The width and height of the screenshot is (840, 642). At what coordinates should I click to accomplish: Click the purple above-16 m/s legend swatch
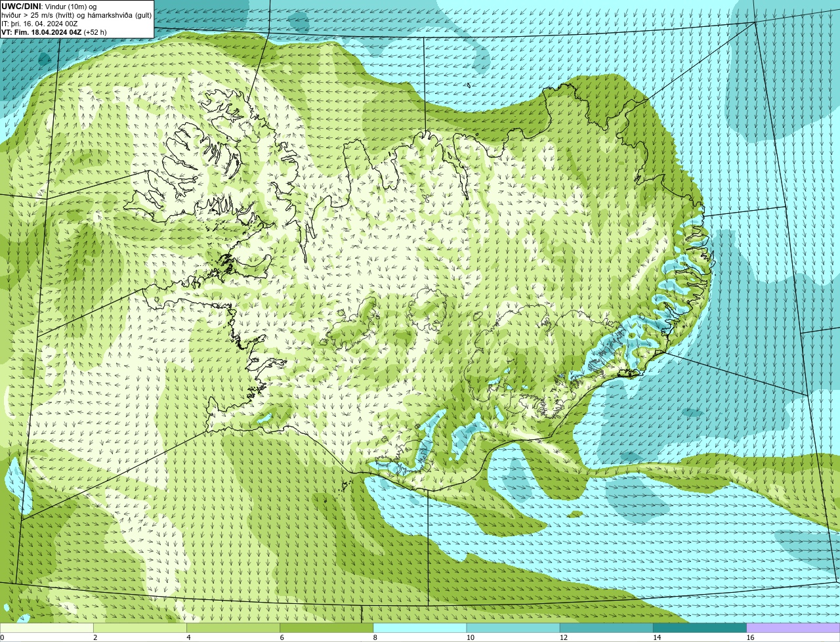793,628
